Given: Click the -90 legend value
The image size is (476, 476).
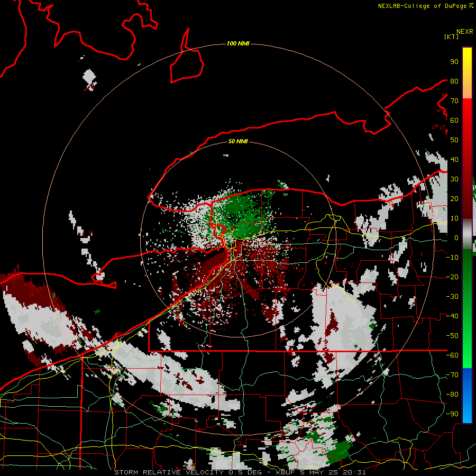Looking at the screenshot, I should coord(452,414).
